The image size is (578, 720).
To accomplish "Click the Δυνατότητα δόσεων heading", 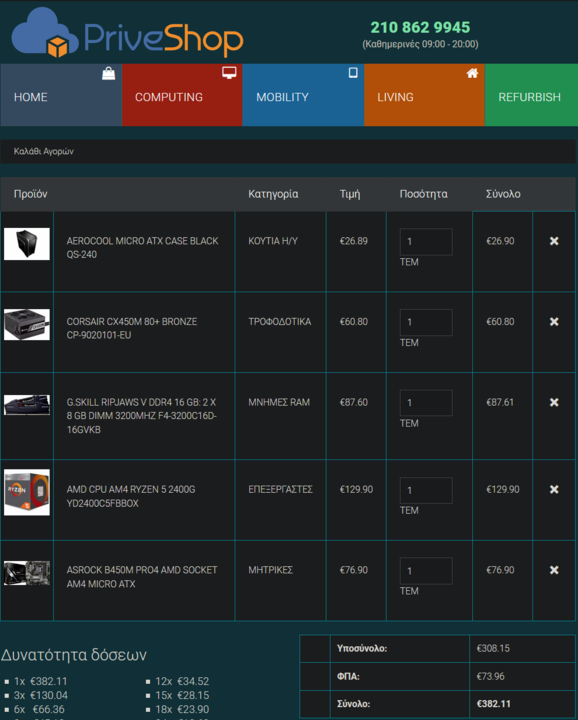I will [74, 655].
